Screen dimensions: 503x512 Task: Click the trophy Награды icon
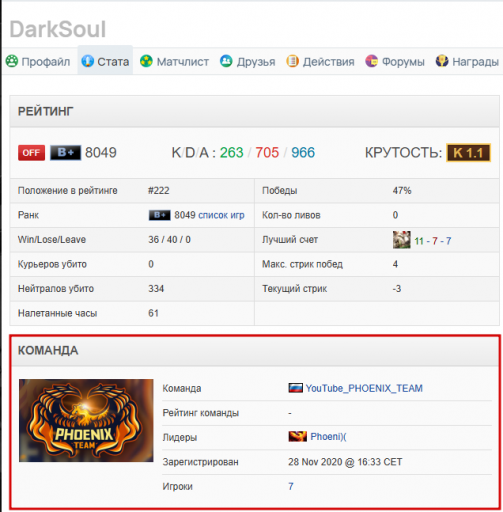click(x=442, y=61)
